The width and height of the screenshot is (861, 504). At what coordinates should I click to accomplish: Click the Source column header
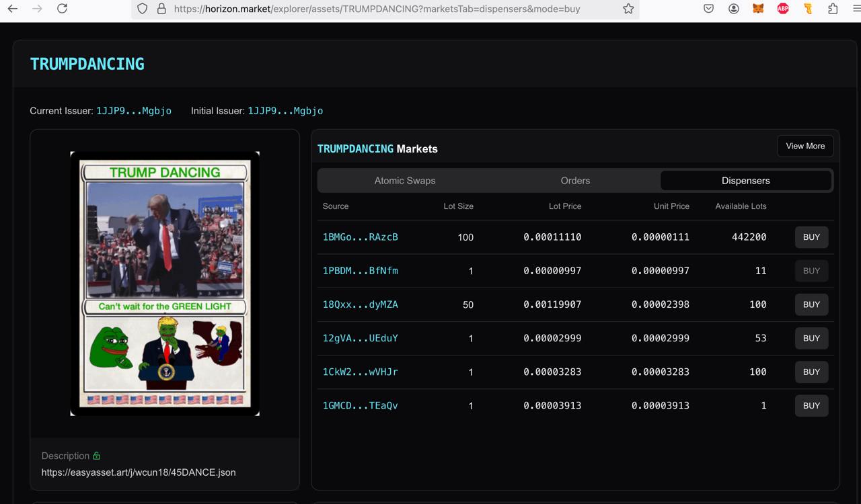[336, 206]
